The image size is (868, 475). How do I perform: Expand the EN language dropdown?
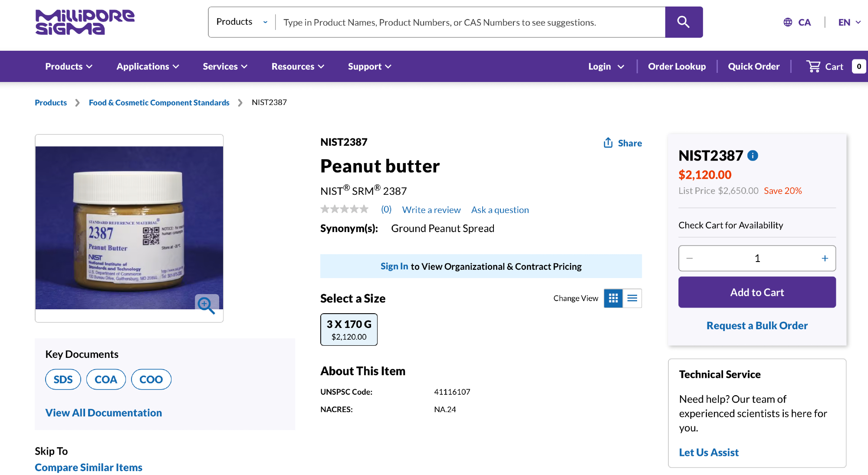849,22
